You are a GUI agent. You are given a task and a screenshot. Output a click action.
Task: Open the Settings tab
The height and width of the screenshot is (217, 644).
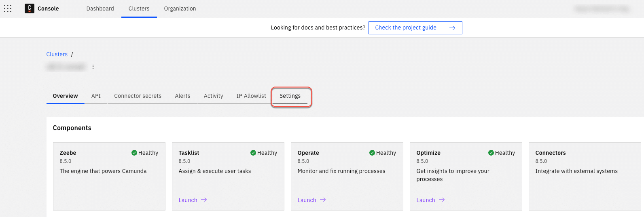point(290,96)
